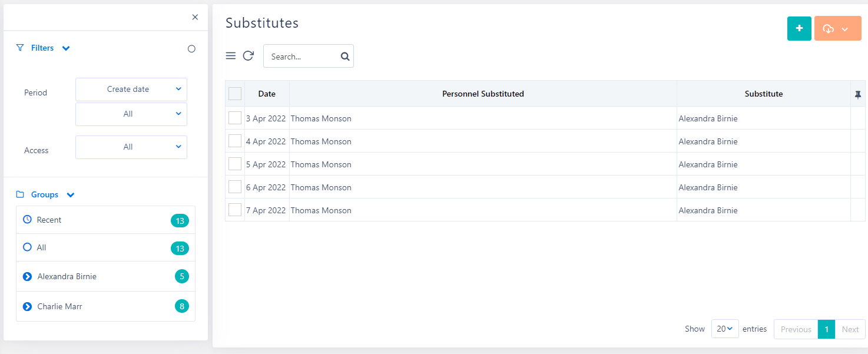Open the Create date period dropdown
Viewport: 868px width, 354px height.
point(131,90)
